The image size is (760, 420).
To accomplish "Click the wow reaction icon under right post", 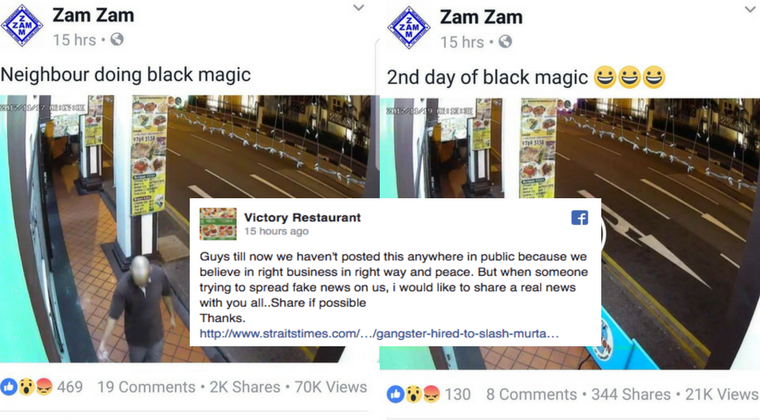I will point(413,394).
